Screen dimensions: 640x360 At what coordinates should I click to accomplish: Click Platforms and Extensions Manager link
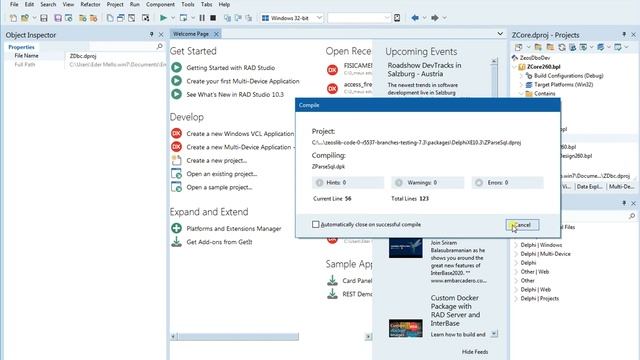[233, 229]
